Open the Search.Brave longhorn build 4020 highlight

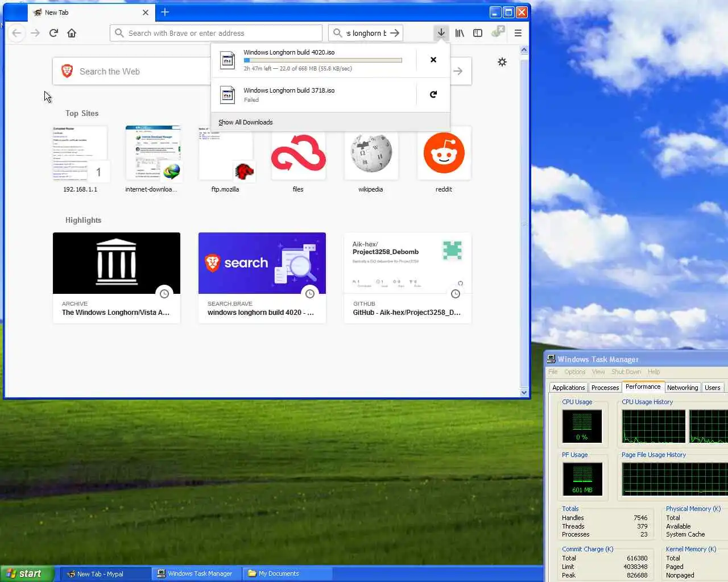pyautogui.click(x=262, y=277)
